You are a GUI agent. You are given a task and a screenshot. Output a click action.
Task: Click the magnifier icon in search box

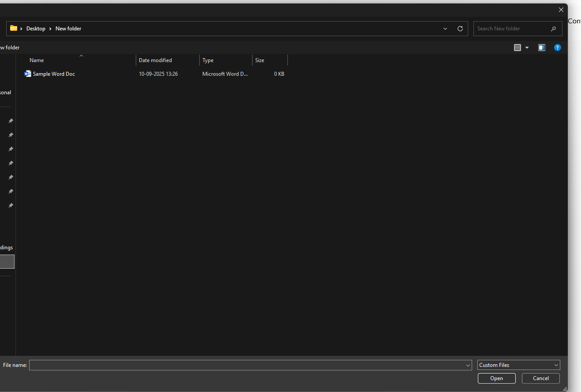[553, 29]
